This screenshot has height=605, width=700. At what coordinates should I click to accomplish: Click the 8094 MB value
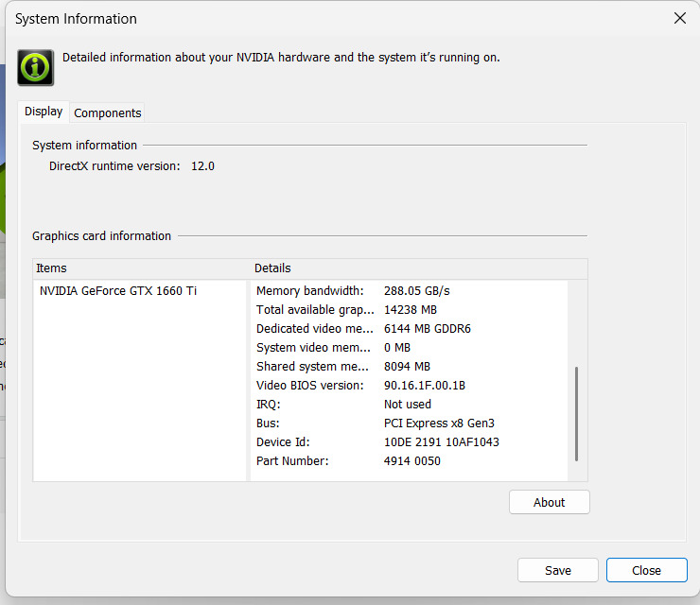(x=407, y=367)
